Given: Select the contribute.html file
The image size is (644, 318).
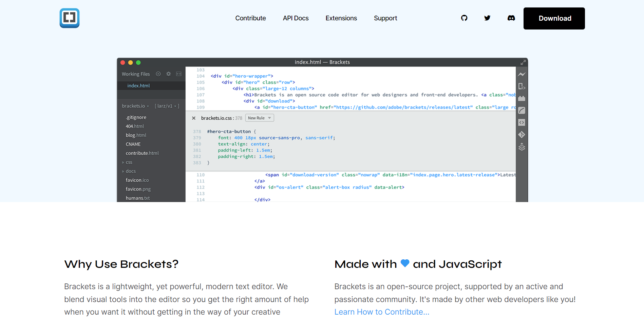Looking at the screenshot, I should [x=142, y=153].
